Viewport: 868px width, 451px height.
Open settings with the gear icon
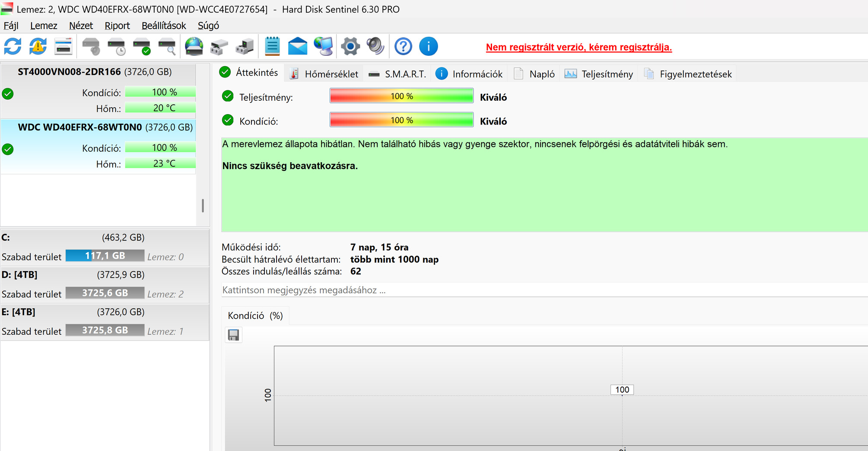[350, 46]
